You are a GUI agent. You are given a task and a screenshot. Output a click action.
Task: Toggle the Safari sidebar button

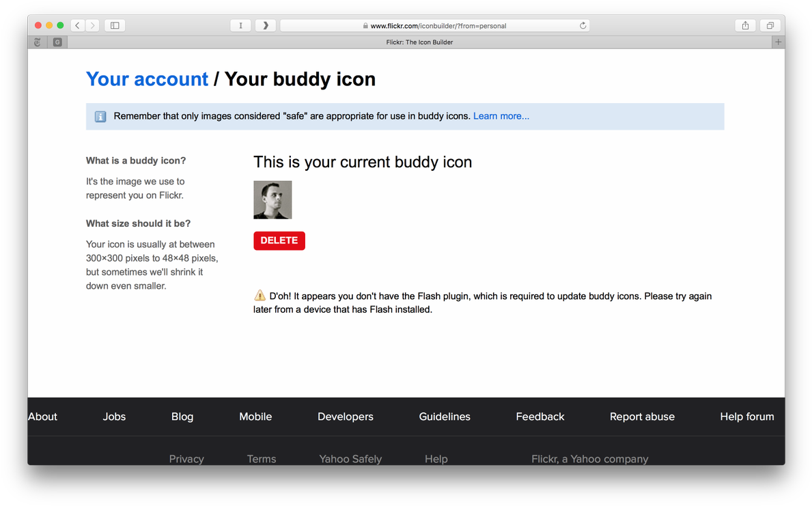pos(115,25)
